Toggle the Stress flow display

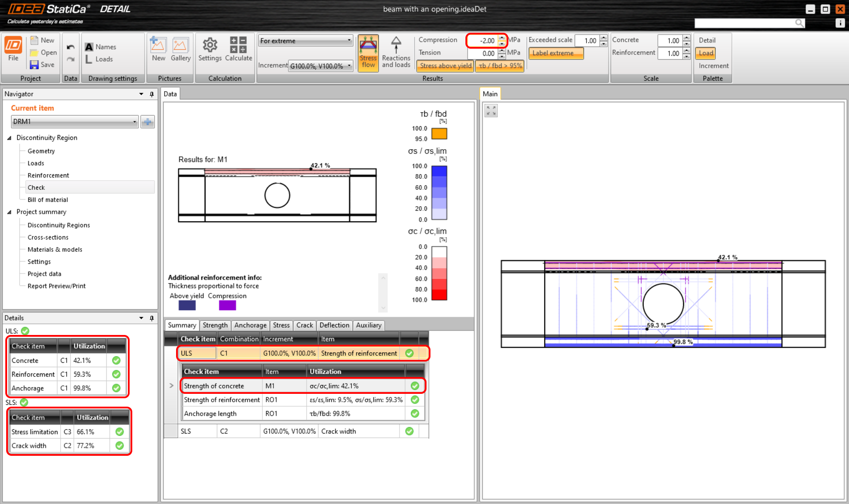pyautogui.click(x=368, y=52)
